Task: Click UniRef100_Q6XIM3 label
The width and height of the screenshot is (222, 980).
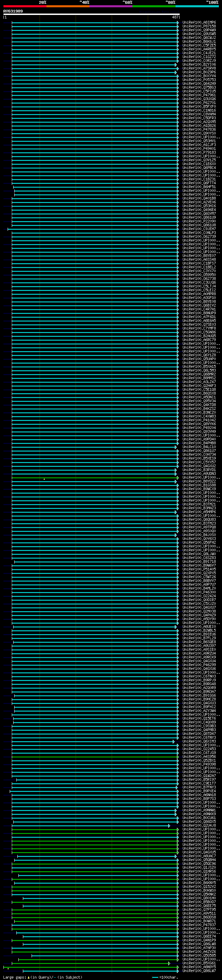Action: point(199,742)
